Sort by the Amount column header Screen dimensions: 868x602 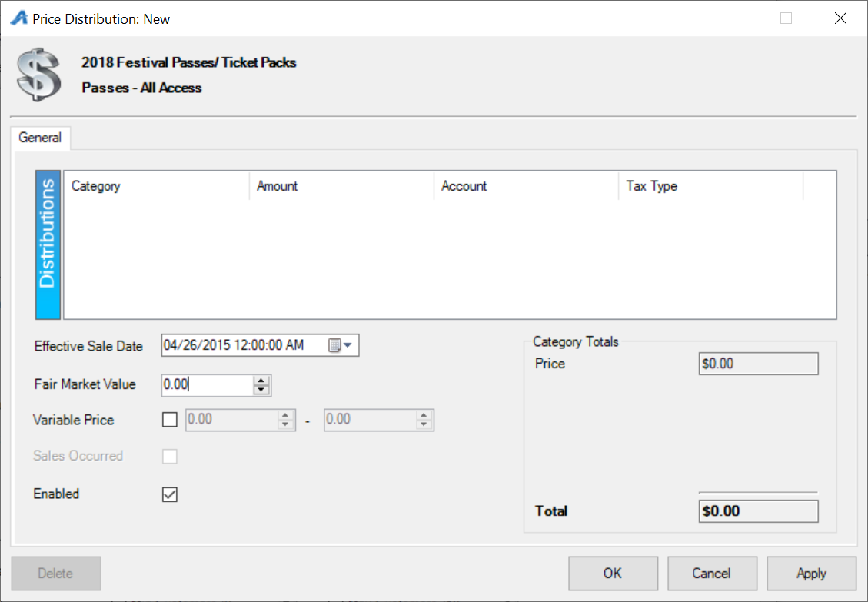(x=341, y=186)
